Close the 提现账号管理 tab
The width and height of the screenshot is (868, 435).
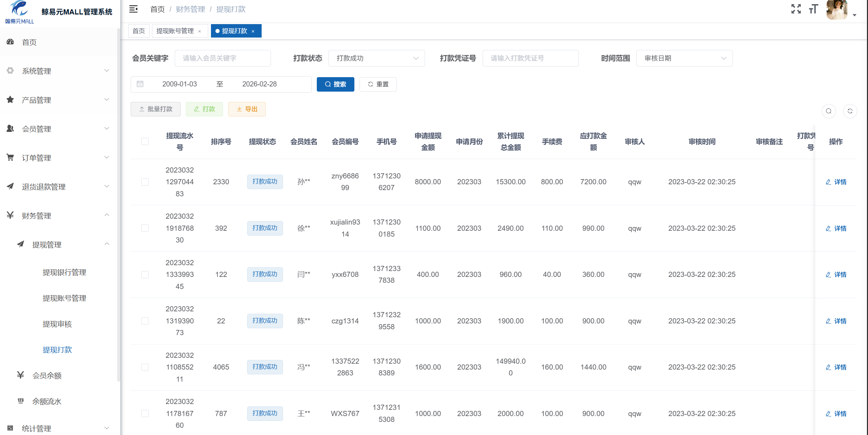(200, 31)
